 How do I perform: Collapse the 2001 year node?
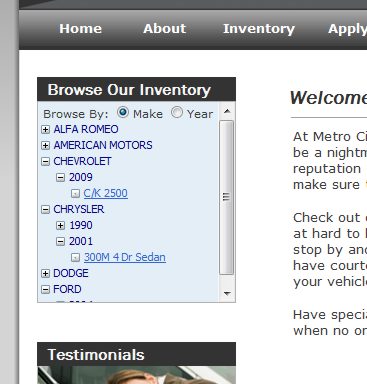[60, 241]
